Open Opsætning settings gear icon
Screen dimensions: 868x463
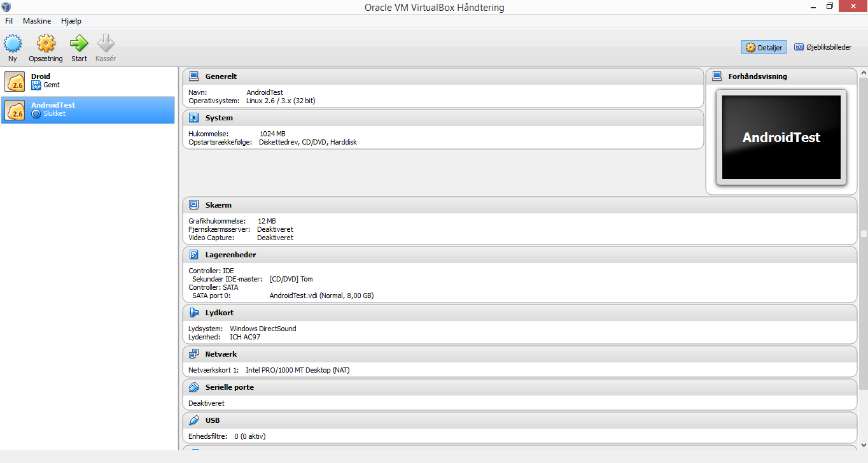[46, 44]
